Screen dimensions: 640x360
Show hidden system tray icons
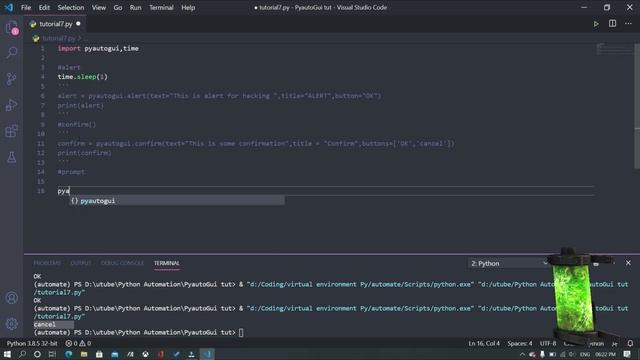tap(522, 354)
